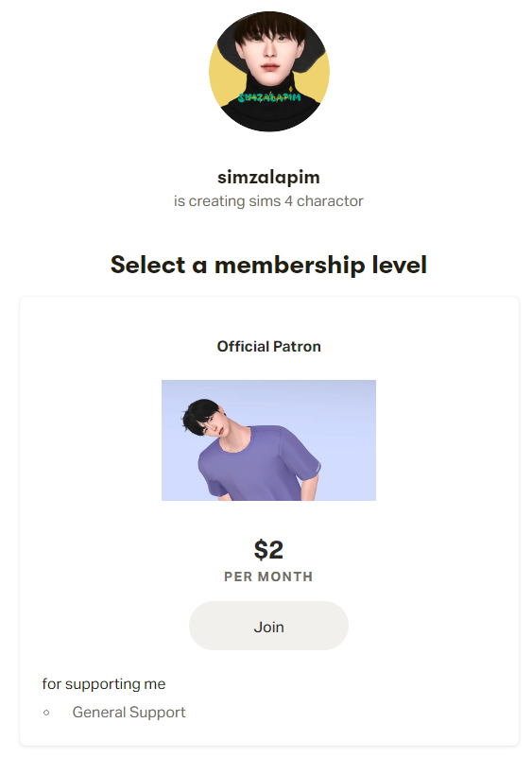Click the Join button
Viewport: 532px width, 757px height.
coord(268,626)
